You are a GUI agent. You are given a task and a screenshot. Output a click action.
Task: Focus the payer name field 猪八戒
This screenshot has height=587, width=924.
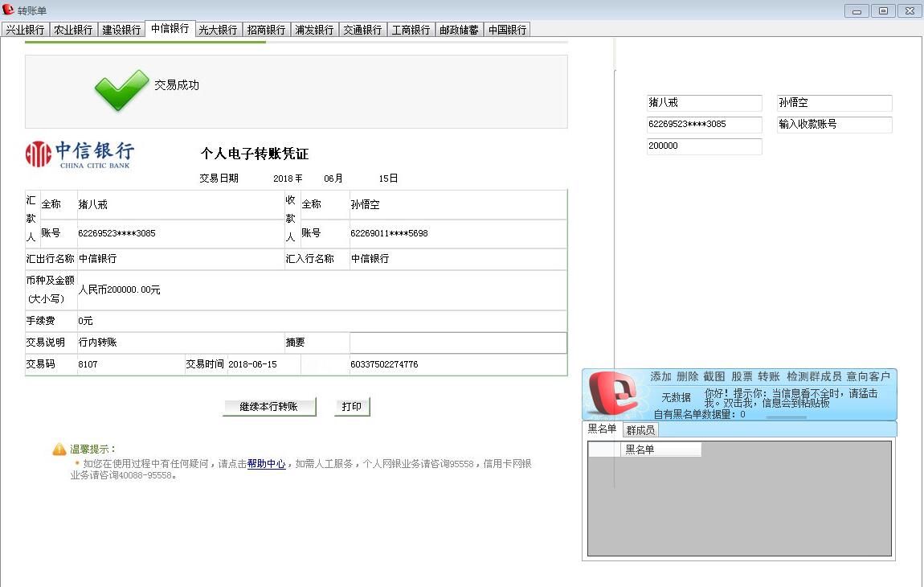[704, 103]
